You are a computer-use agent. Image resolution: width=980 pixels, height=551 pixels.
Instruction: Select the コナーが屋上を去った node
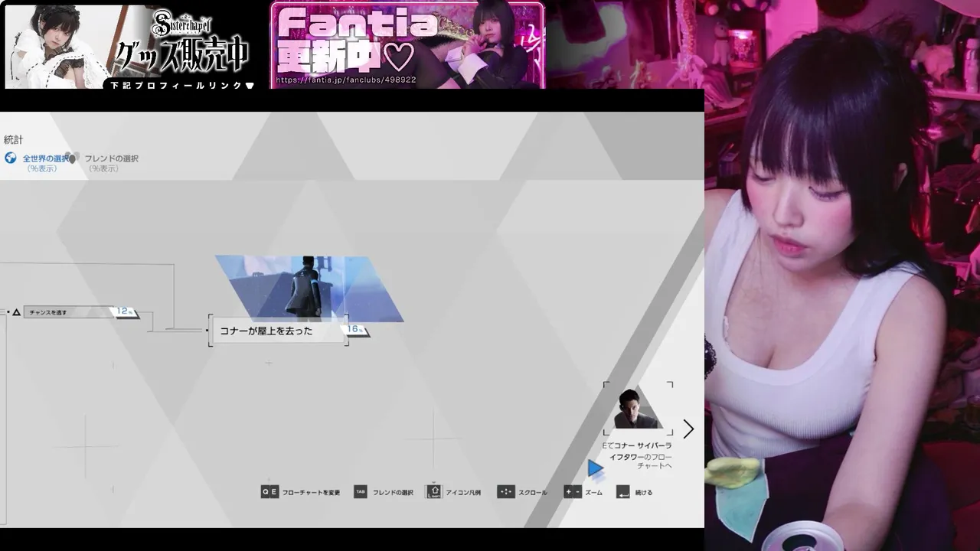tap(278, 331)
